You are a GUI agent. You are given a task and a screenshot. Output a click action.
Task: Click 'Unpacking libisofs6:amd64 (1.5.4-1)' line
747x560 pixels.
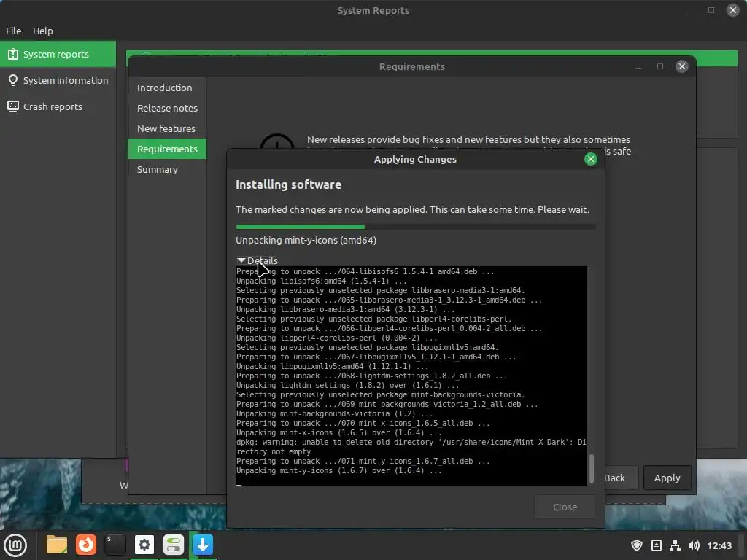321,281
